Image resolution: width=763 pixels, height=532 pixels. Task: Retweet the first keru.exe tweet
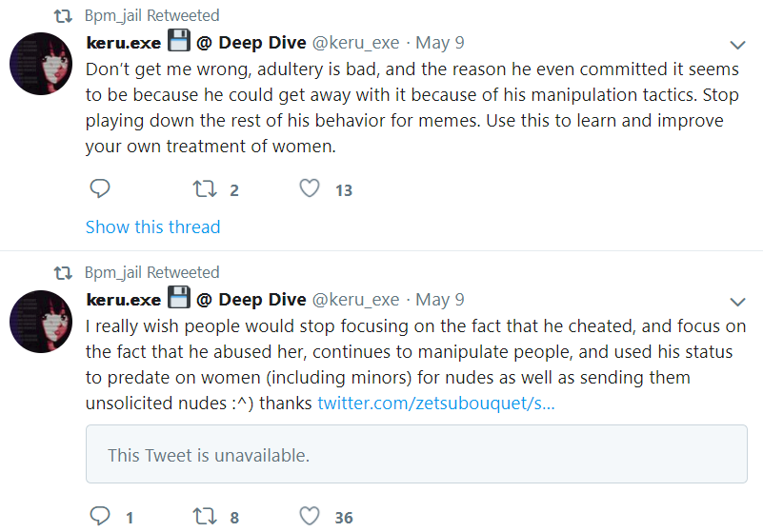205,188
